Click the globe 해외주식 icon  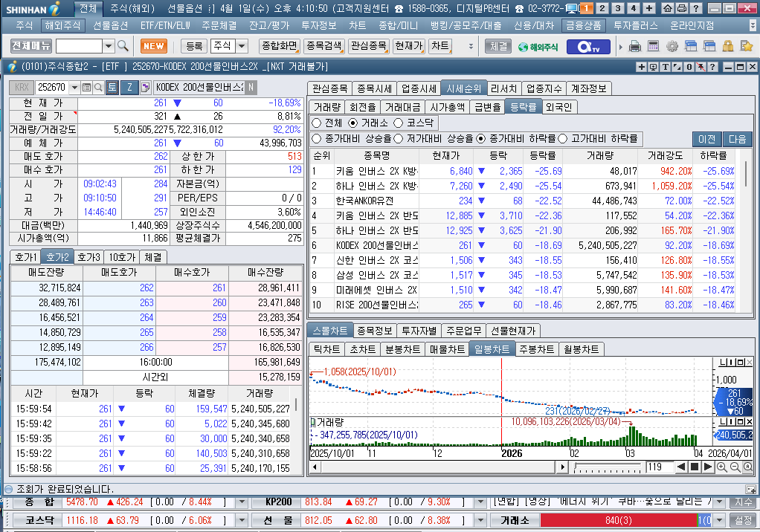point(538,47)
